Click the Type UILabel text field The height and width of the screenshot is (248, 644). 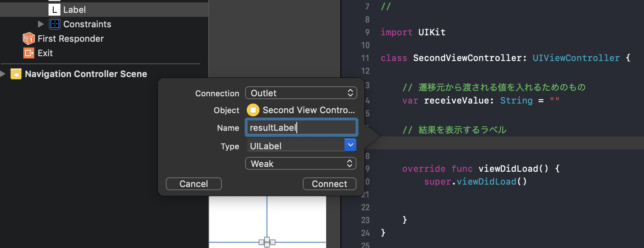pyautogui.click(x=296, y=146)
